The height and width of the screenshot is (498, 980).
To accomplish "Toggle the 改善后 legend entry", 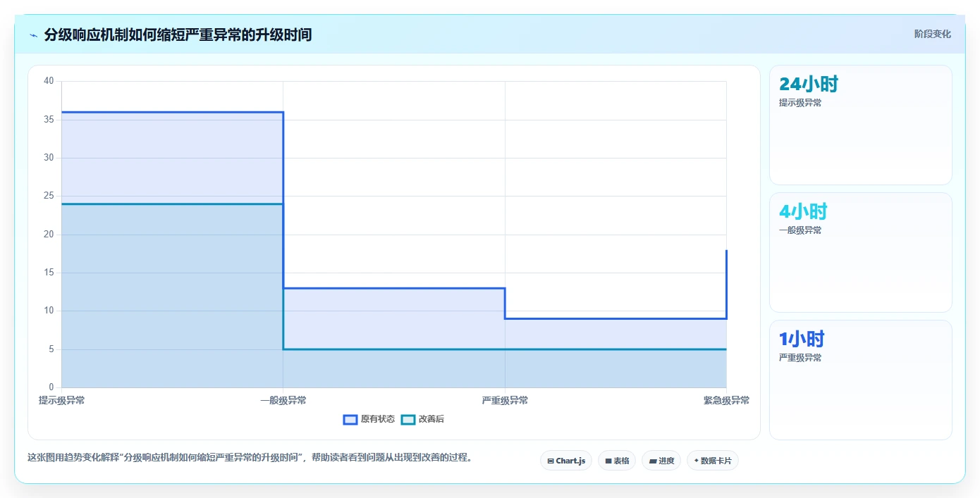I will click(422, 419).
